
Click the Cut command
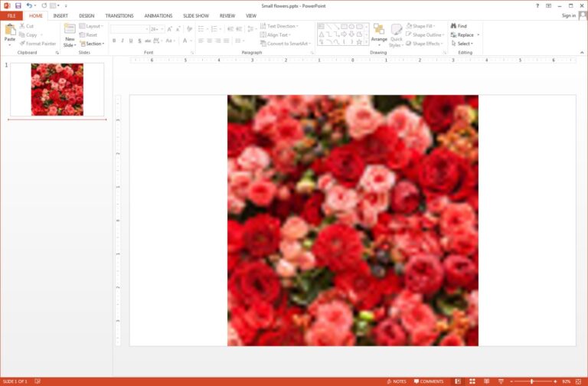(27, 26)
